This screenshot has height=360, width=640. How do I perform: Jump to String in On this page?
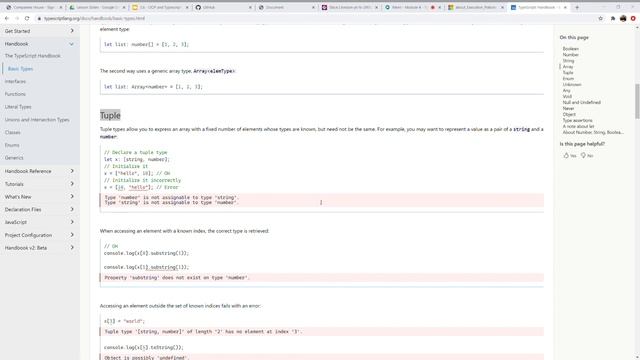568,61
